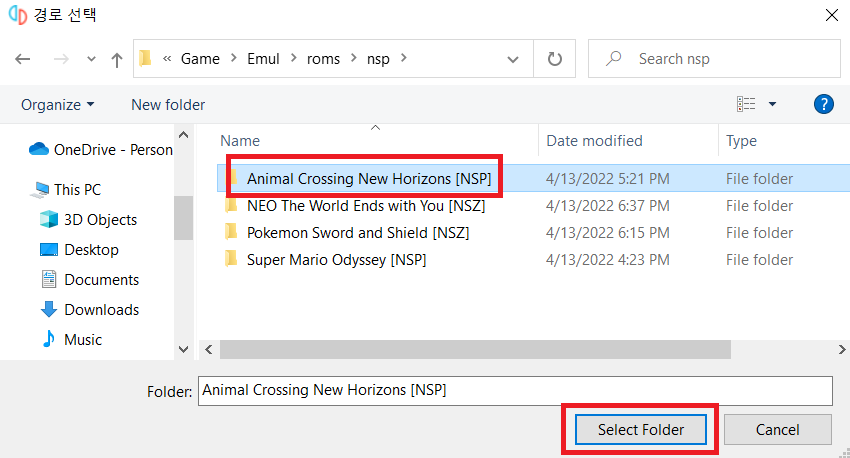850x458 pixels.
Task: Expand the chevron after the Emul breadcrumb
Action: [x=293, y=58]
